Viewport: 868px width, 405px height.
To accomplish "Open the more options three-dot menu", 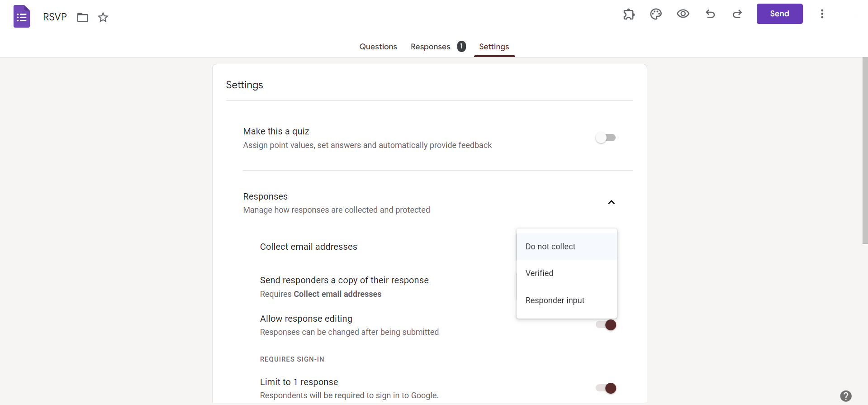I will click(x=822, y=14).
